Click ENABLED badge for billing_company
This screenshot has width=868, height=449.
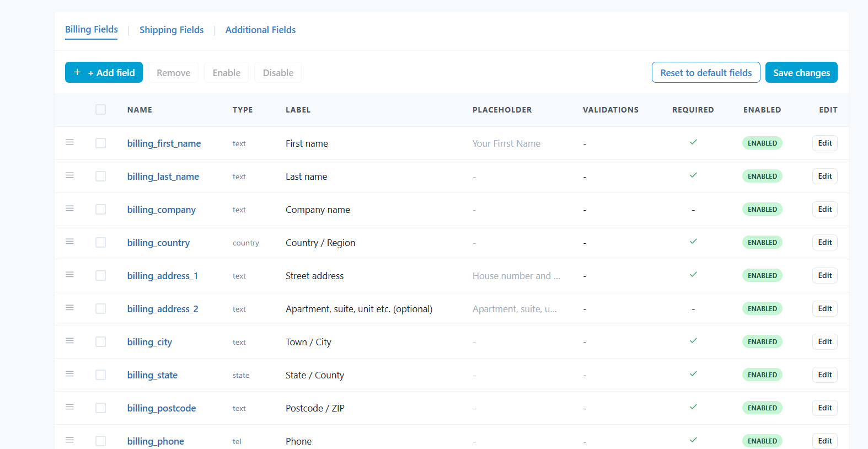click(x=762, y=209)
